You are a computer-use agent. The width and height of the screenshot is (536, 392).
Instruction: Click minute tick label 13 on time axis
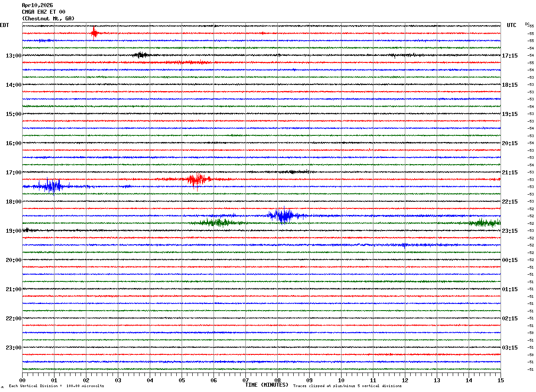(x=437, y=380)
